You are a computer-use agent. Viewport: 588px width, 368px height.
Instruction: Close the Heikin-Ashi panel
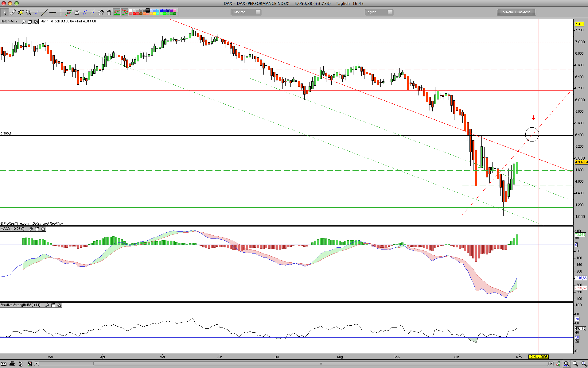pos(36,21)
